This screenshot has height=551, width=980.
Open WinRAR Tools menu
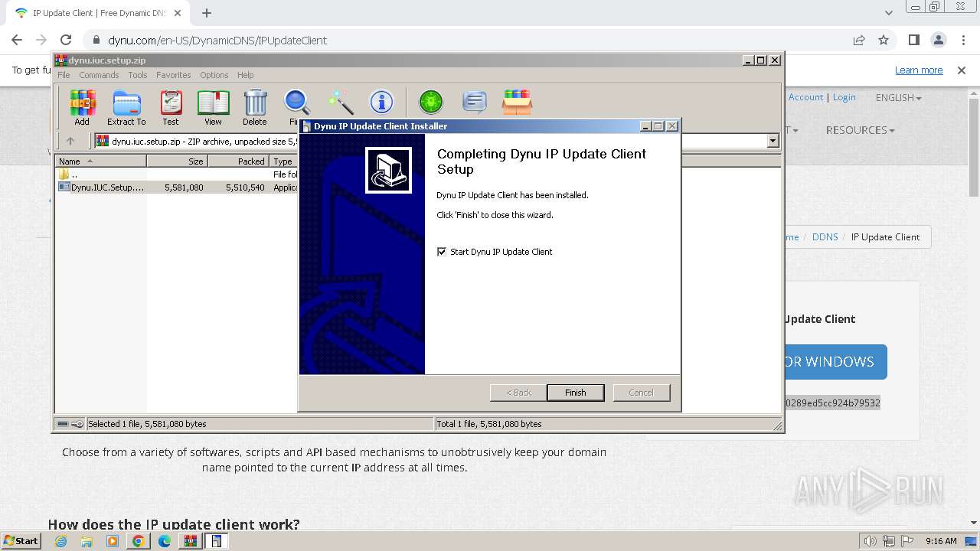138,75
